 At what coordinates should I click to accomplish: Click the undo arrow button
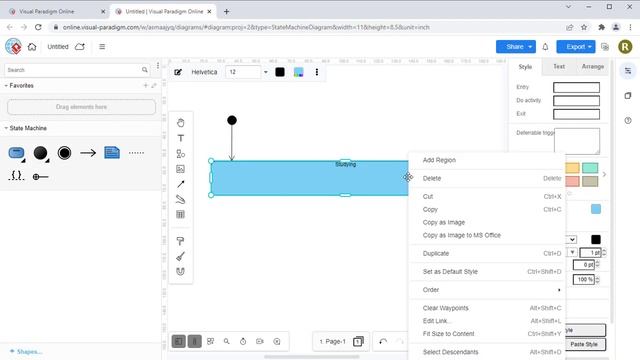(x=383, y=341)
